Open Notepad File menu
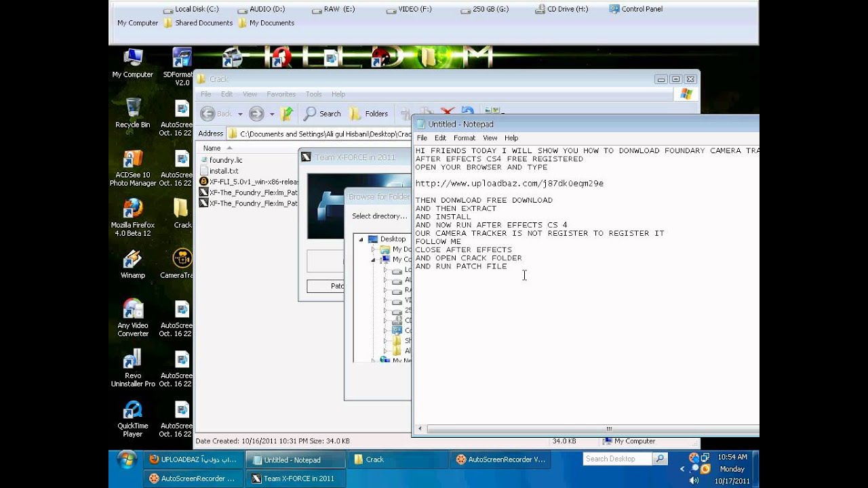This screenshot has height=488, width=868. (422, 138)
